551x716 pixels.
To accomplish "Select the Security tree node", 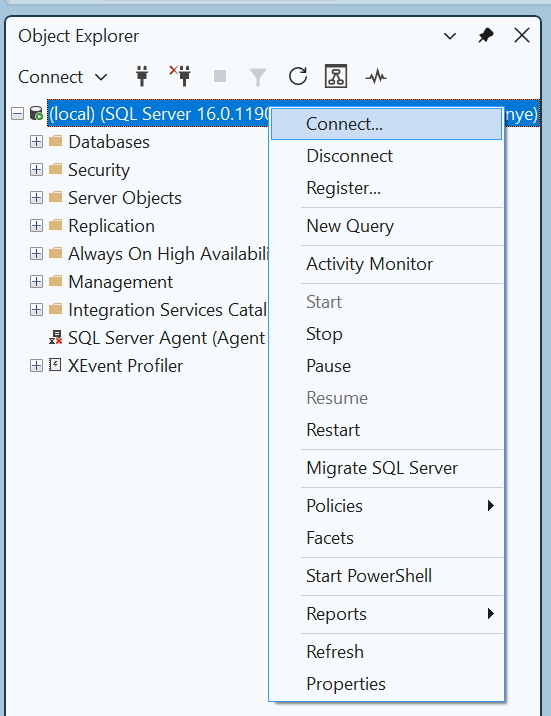I will [99, 170].
